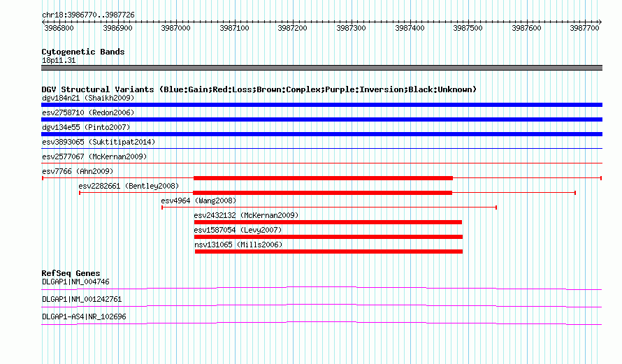Select the blue dgv134e55 gain bar
The image size is (622, 364).
coord(321,134)
